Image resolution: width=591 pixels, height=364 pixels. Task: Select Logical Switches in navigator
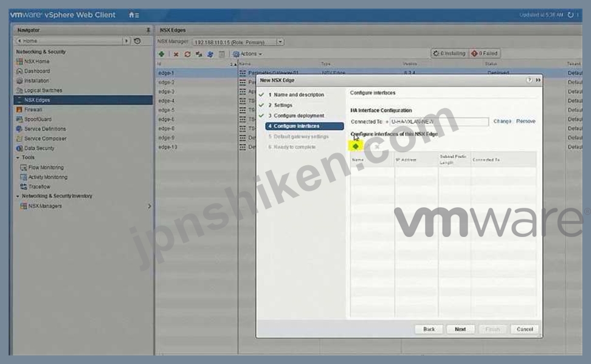[39, 91]
